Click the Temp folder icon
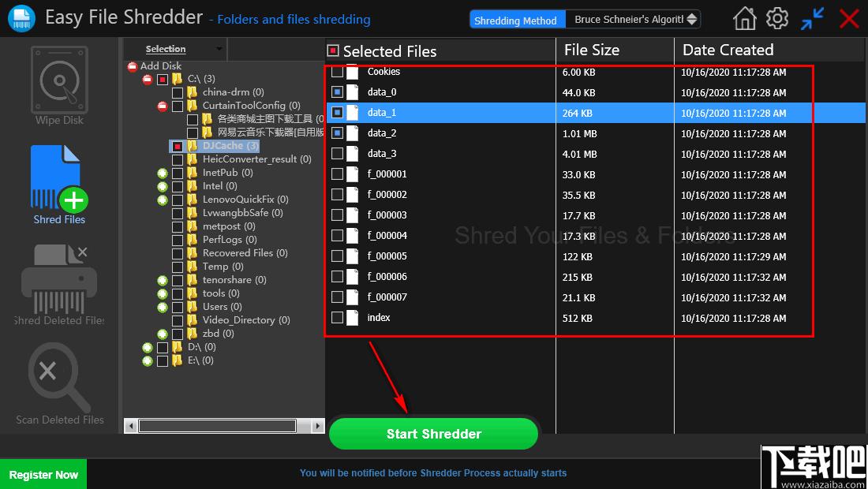 (x=192, y=266)
